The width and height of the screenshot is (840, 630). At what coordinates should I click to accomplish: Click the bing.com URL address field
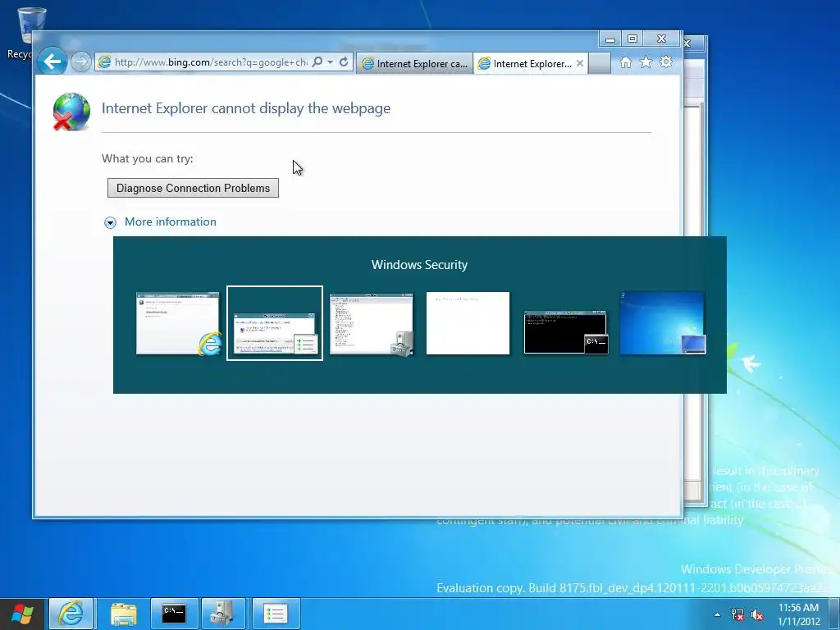point(211,62)
